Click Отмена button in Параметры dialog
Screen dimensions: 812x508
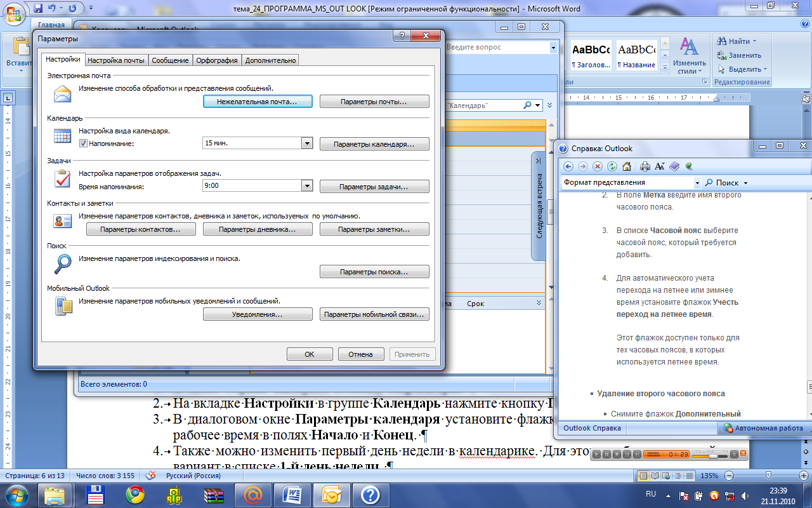click(361, 354)
